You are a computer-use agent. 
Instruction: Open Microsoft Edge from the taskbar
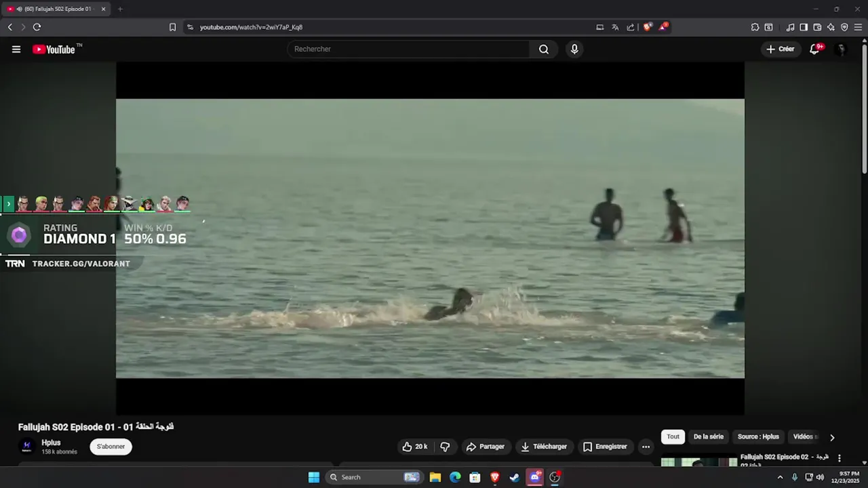pyautogui.click(x=455, y=477)
